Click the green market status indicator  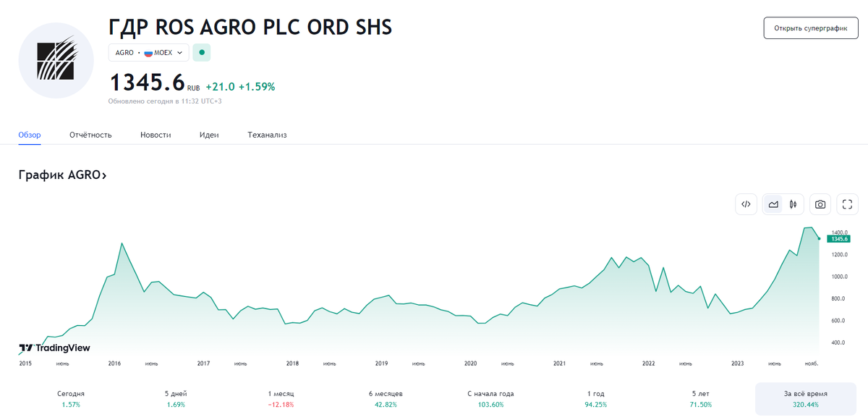(202, 53)
